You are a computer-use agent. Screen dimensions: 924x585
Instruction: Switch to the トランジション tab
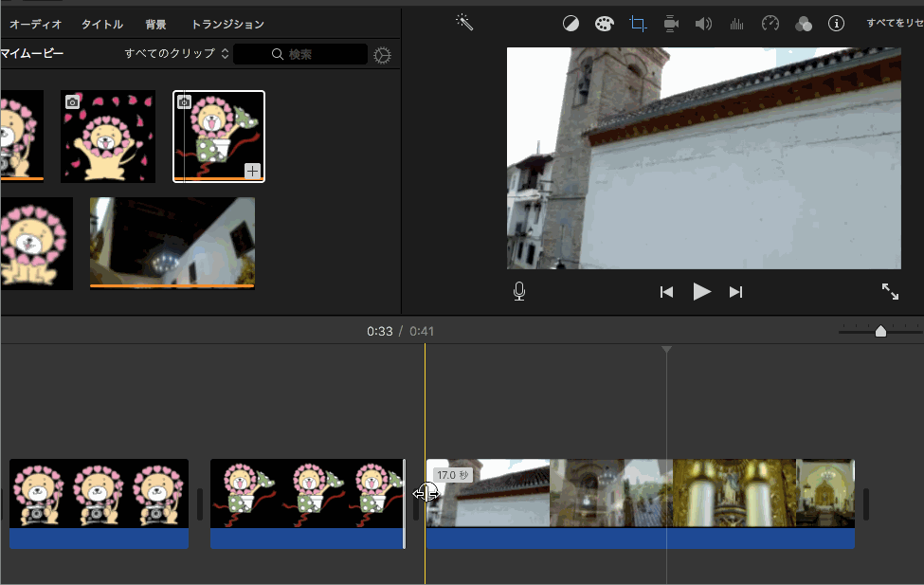pyautogui.click(x=227, y=25)
